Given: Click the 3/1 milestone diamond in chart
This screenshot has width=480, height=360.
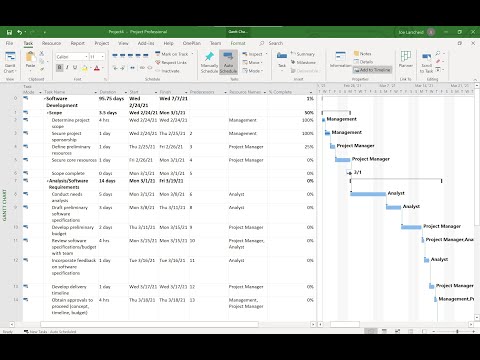Looking at the screenshot, I should point(350,173).
